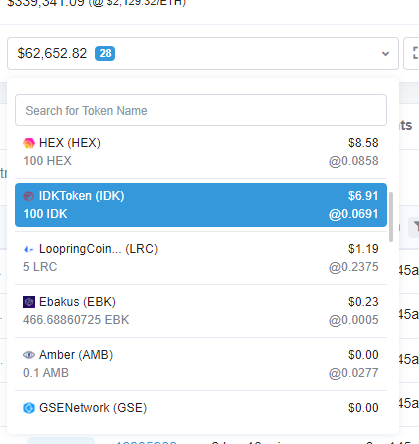Screen dimensions: 419x444
Task: Focus the Search for Token Name field
Action: pos(201,110)
